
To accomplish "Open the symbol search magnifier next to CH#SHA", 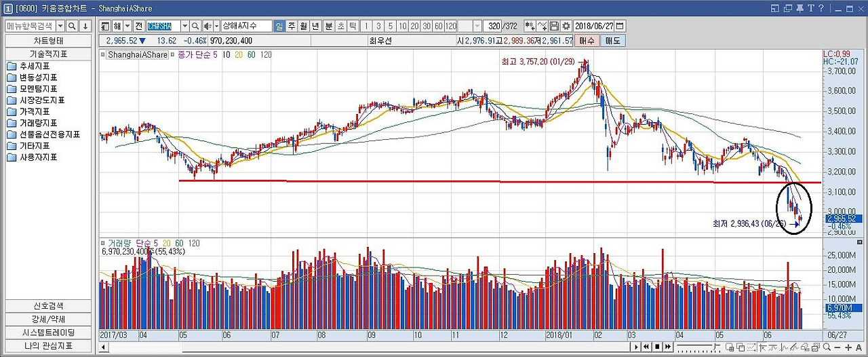I will 195,26.
